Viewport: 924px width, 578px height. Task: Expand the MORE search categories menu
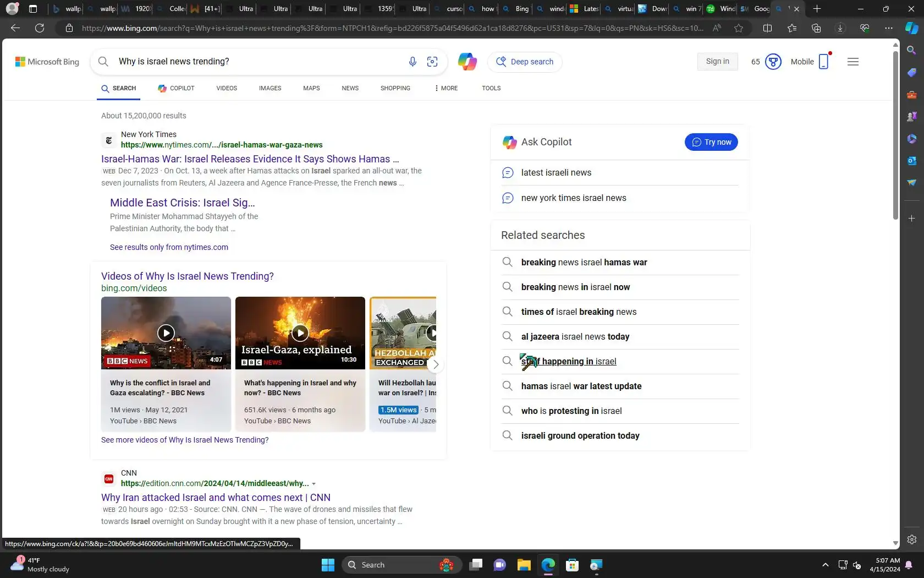446,88
